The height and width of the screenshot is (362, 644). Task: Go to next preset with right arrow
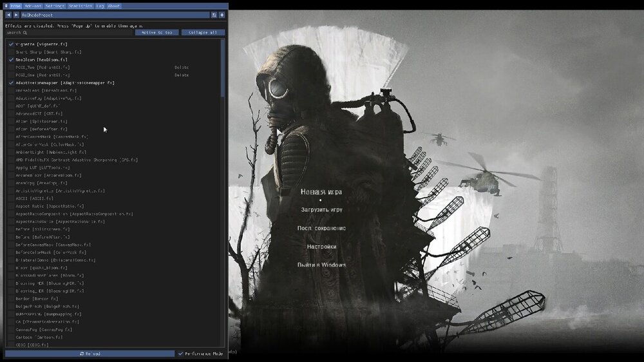[x=17, y=15]
